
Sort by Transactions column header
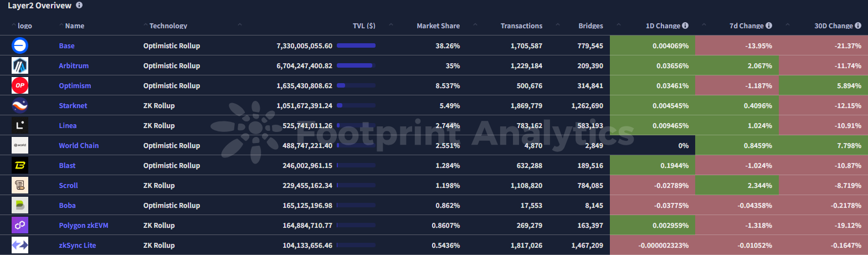[x=521, y=26]
